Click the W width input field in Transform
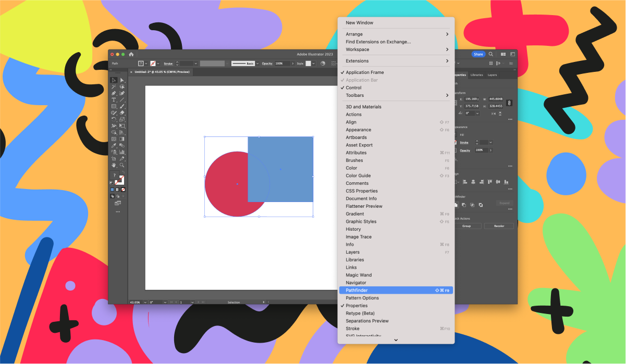Screen dimensions: 626x364 point(496,99)
